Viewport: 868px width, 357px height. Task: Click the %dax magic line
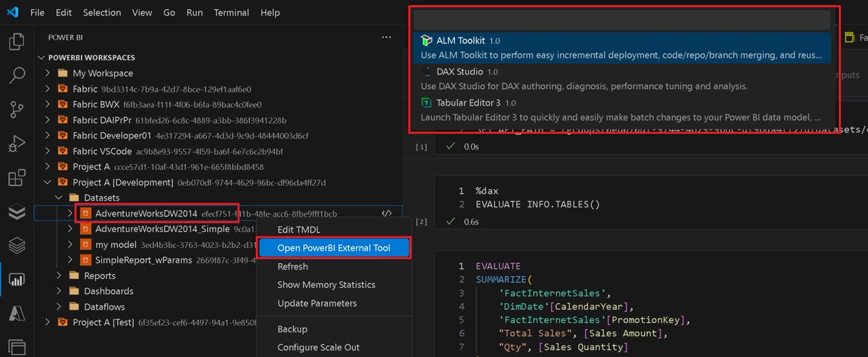(x=488, y=191)
